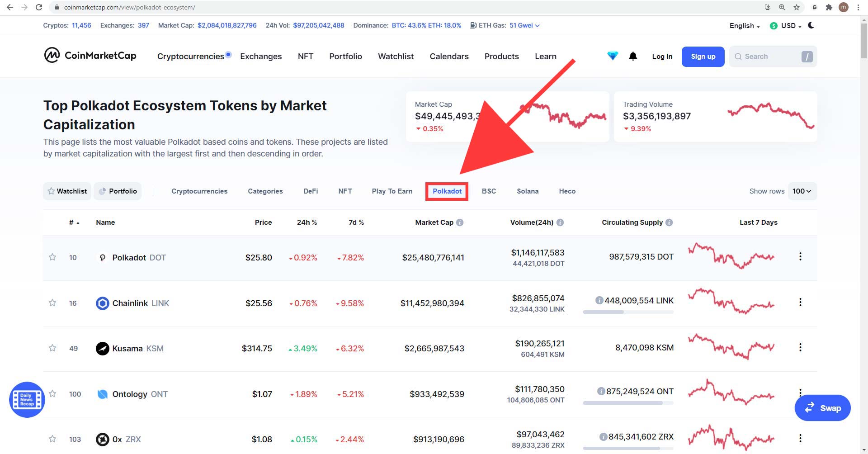
Task: Click the Circulating Supply header info icon
Action: click(x=669, y=222)
